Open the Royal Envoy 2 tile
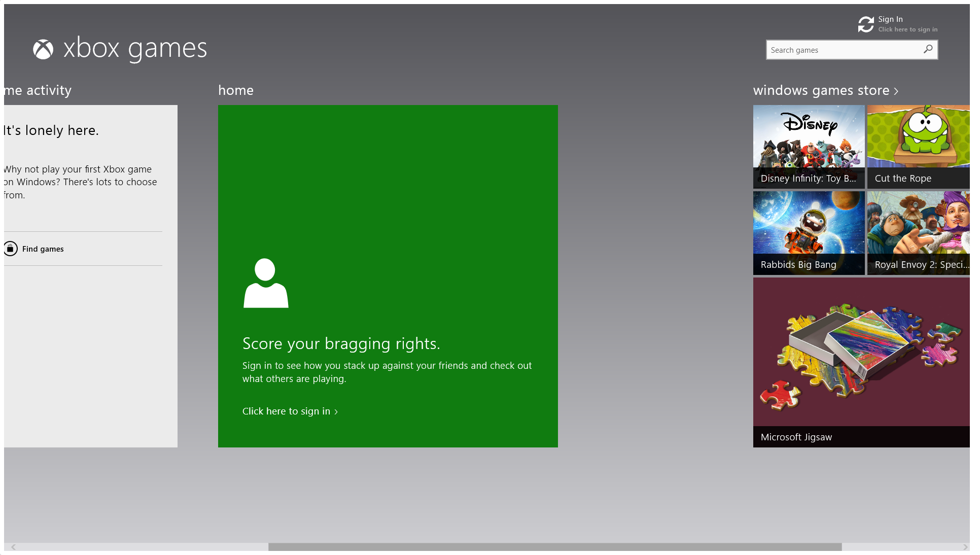This screenshot has height=555, width=980. tap(918, 233)
